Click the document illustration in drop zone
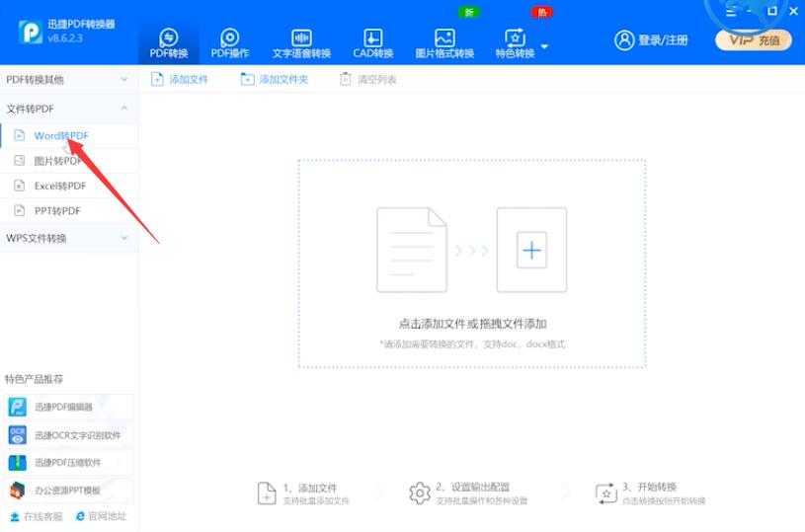 (412, 250)
